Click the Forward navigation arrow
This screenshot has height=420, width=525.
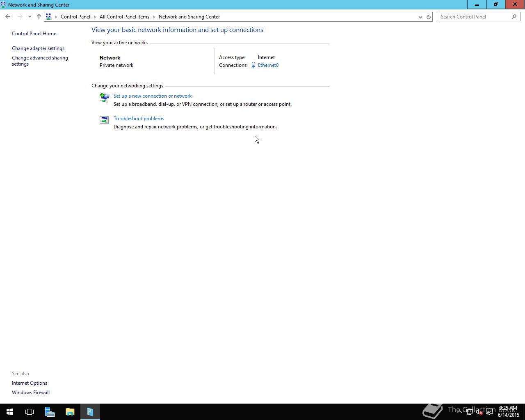point(20,17)
